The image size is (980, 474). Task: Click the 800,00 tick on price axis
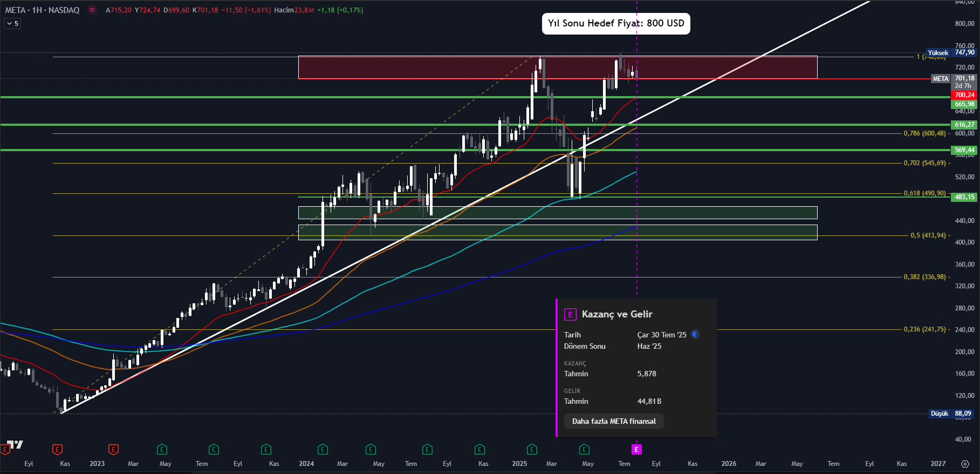964,24
